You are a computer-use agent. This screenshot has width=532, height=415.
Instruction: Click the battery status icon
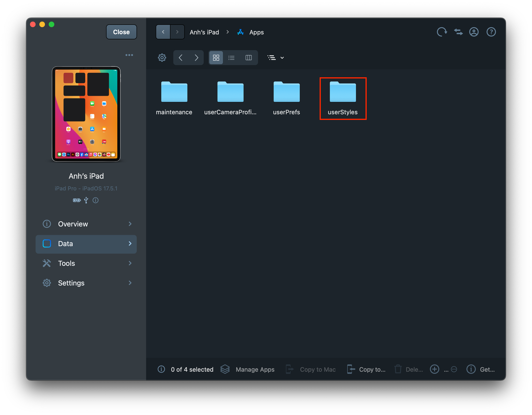(77, 200)
